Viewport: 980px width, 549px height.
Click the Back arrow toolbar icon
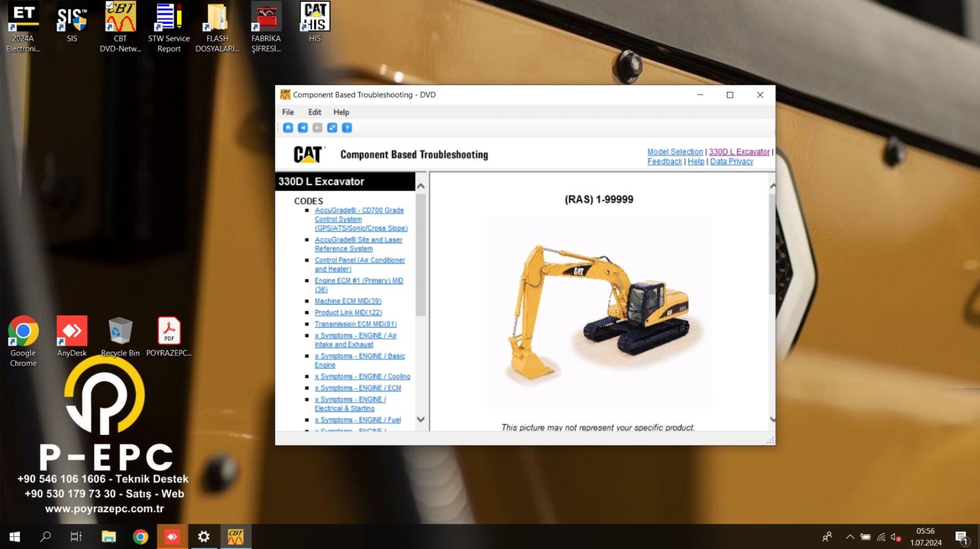coord(303,127)
